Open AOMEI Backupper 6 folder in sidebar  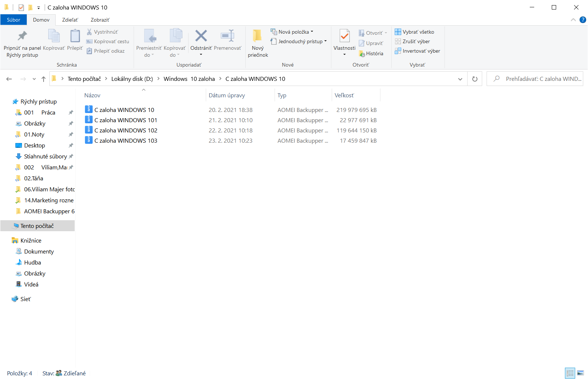pos(49,211)
